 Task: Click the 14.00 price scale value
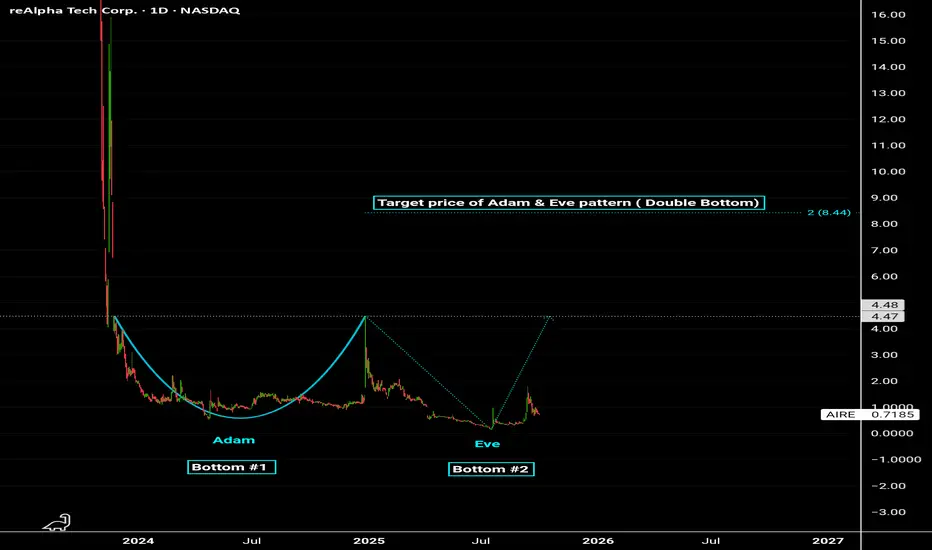point(888,67)
